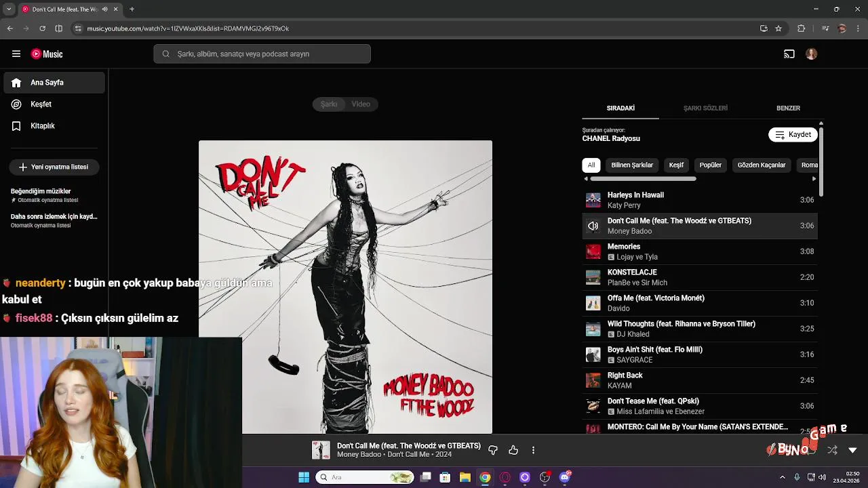The height and width of the screenshot is (488, 868).
Task: Dislike the current song with thumbs down
Action: tap(493, 450)
